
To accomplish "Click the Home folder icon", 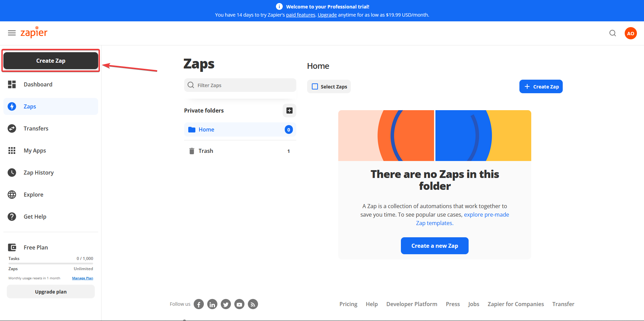I will pos(192,129).
